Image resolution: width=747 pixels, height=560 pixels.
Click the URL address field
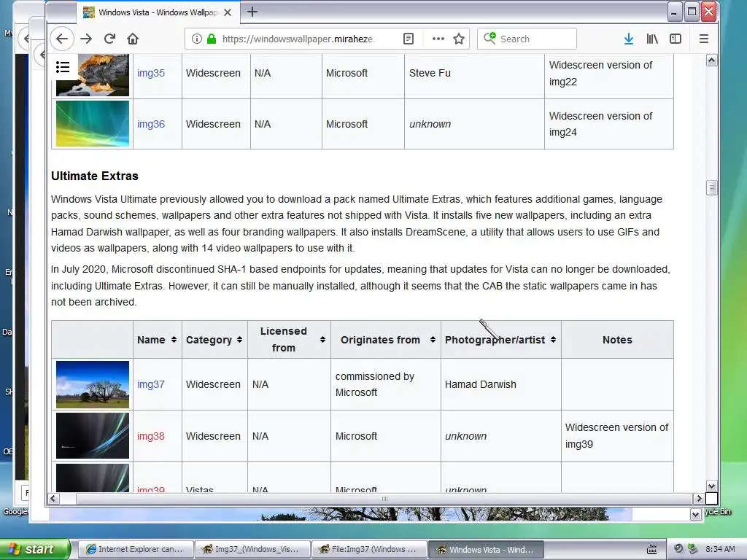298,39
